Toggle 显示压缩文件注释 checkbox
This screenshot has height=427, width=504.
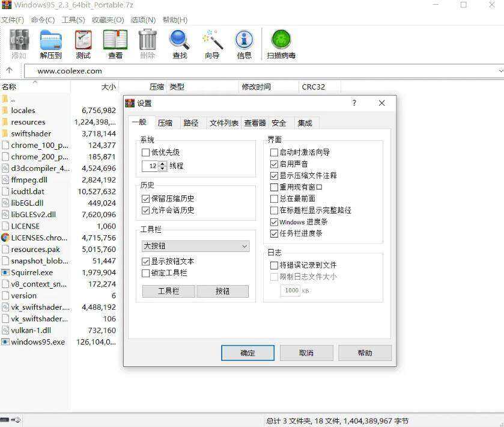(274, 176)
